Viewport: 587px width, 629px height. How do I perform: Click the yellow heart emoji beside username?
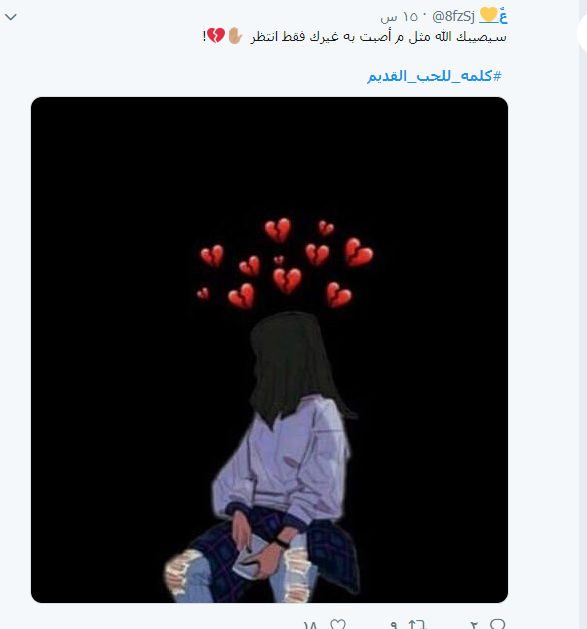click(x=488, y=14)
